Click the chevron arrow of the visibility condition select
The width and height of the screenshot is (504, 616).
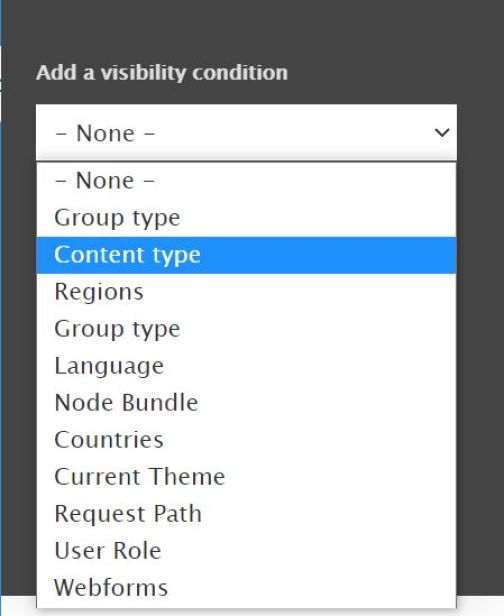point(442,133)
